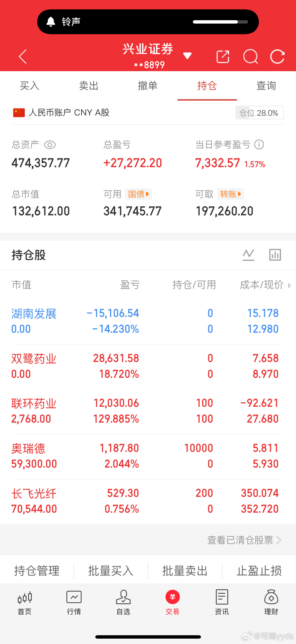Image resolution: width=296 pixels, height=644 pixels.
Task: Tap 成本/现价 column header
Action: pyautogui.click(x=261, y=285)
